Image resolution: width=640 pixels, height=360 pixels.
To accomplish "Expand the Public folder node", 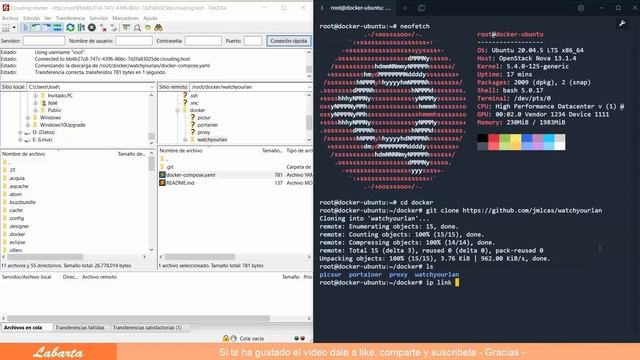I will tap(36, 110).
